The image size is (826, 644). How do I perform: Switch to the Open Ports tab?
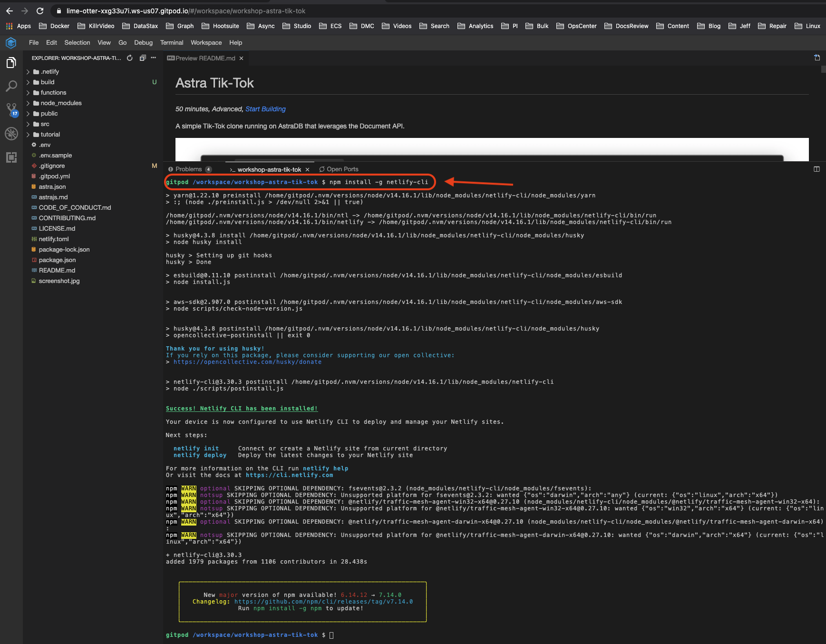click(x=339, y=169)
